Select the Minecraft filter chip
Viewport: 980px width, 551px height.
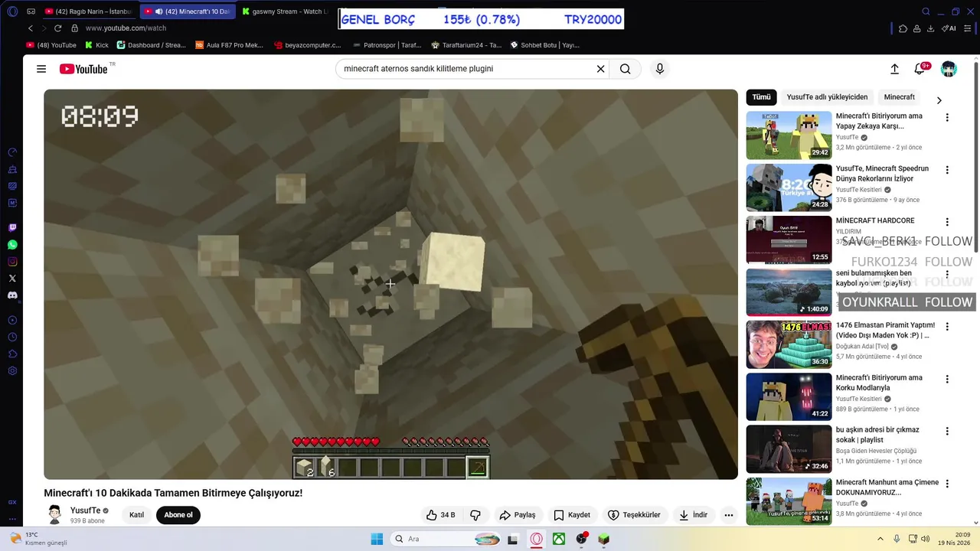(x=899, y=97)
